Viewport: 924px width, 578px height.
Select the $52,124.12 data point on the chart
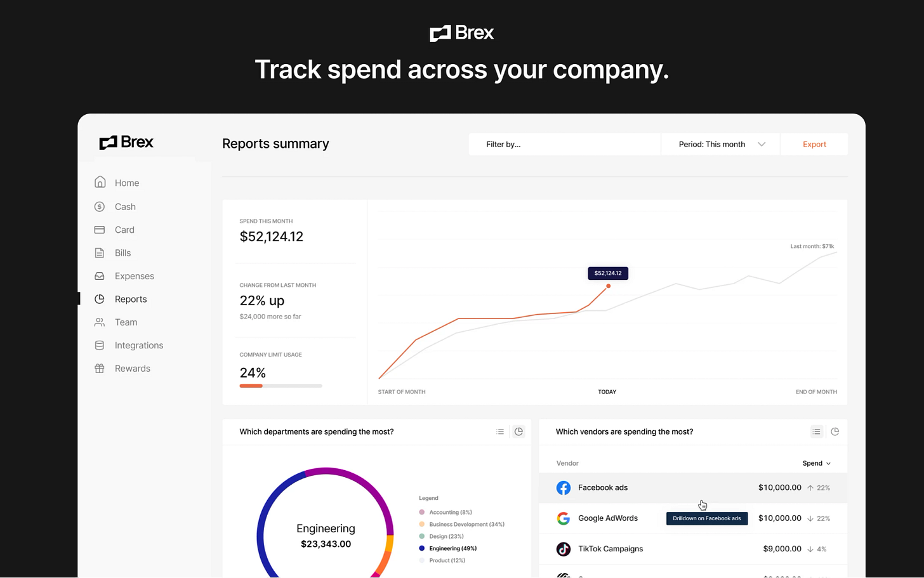[x=607, y=286]
